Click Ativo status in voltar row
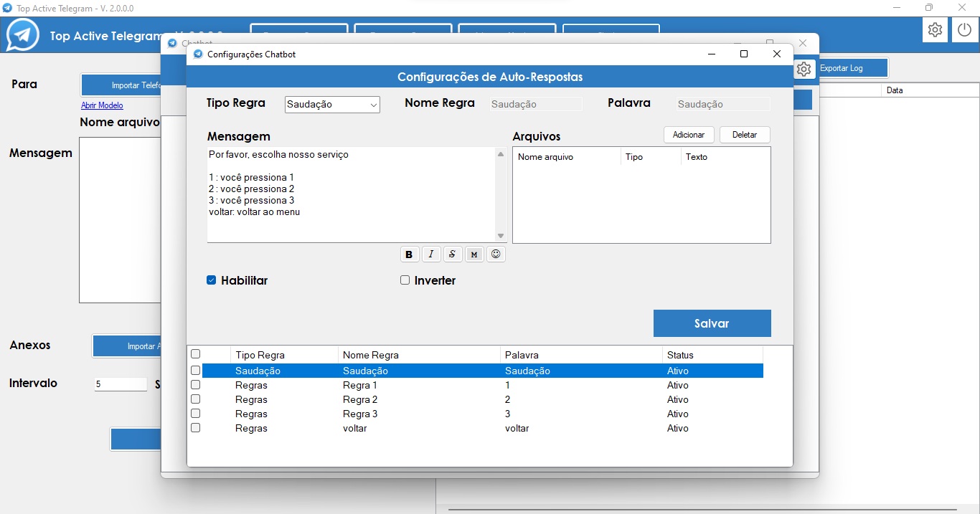Screen dimensions: 980x514 [677, 428]
